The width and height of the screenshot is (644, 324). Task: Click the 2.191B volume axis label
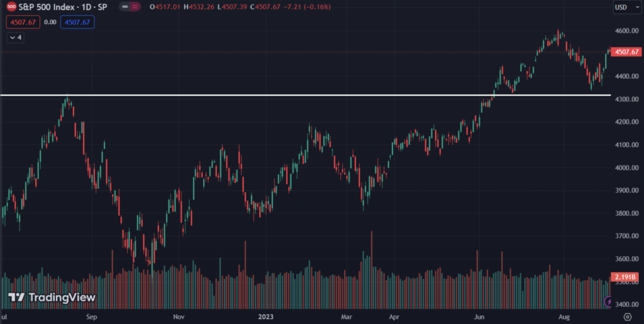pyautogui.click(x=625, y=277)
